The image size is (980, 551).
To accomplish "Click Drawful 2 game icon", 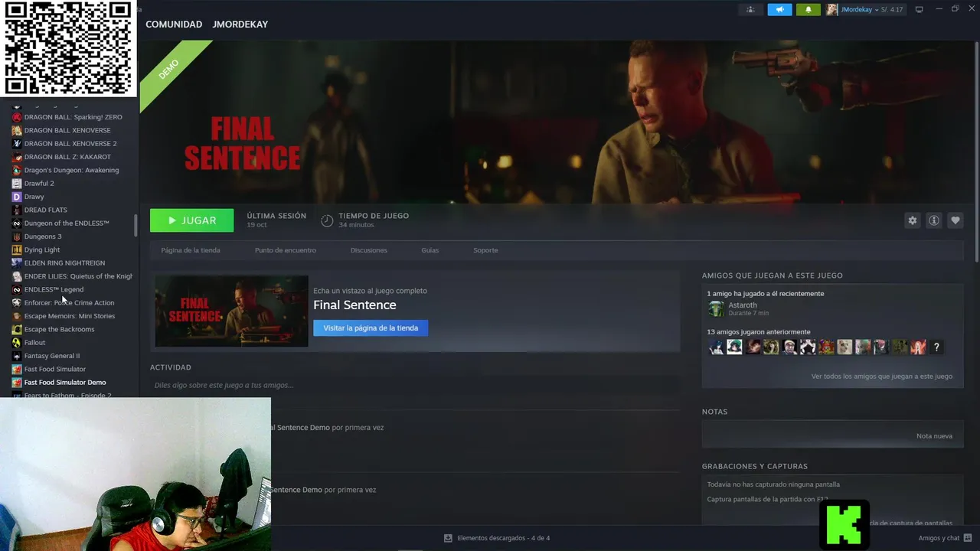I will tap(17, 184).
